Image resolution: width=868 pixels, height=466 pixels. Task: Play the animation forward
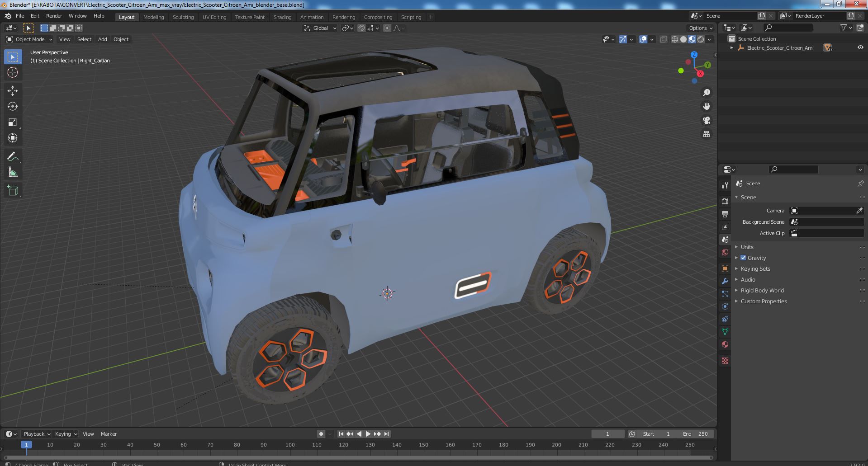coord(368,434)
